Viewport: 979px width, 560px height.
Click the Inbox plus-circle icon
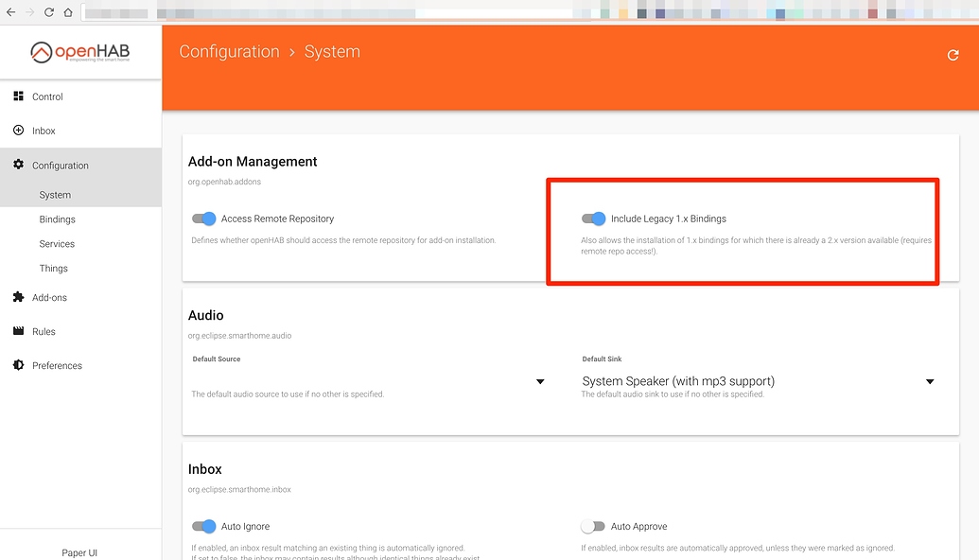pos(18,131)
